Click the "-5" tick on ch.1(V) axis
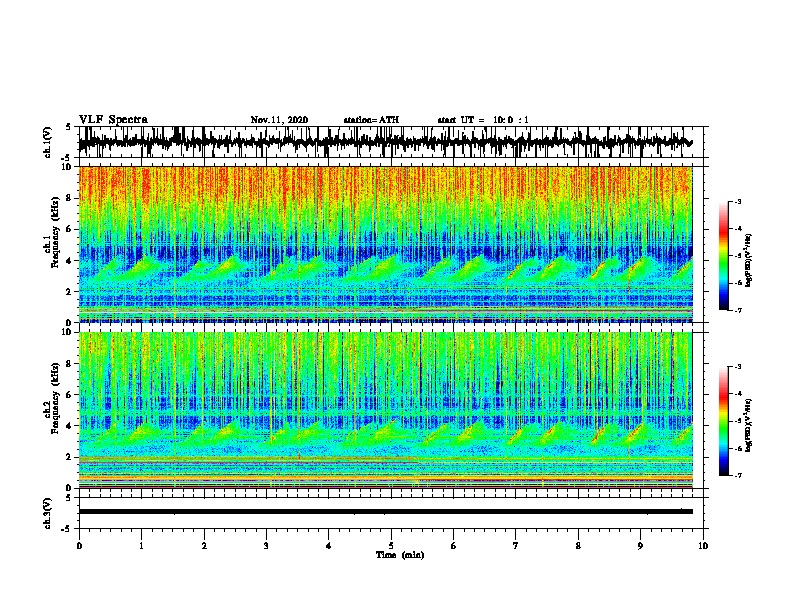 click(67, 157)
